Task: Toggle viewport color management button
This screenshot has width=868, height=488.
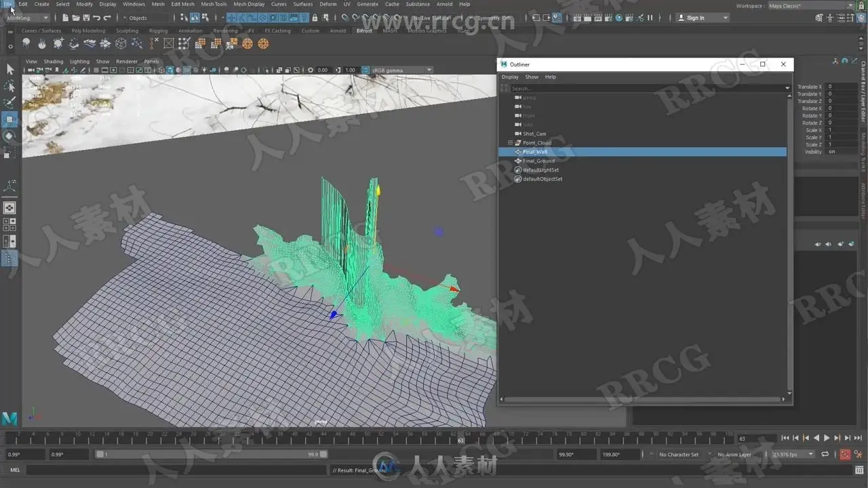Action: [x=365, y=70]
